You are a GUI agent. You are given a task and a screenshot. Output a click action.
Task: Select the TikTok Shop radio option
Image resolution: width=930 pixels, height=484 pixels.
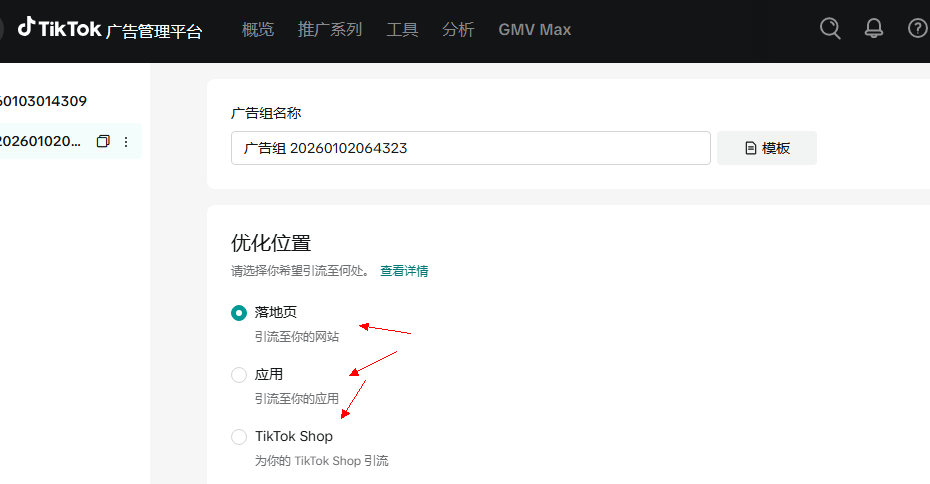tap(239, 437)
